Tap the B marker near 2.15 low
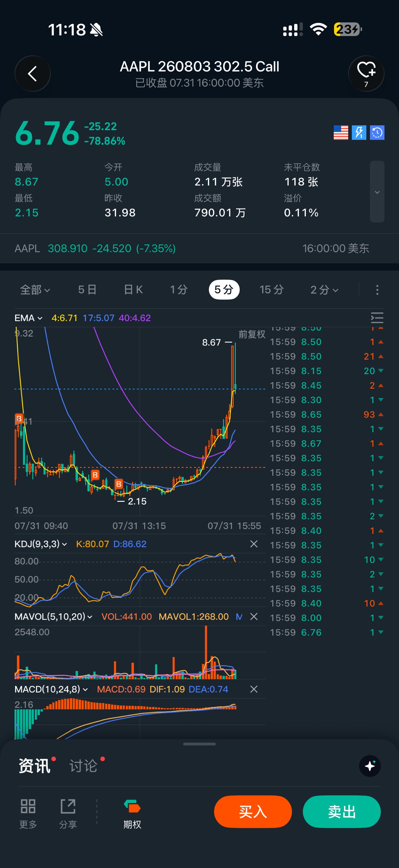Viewport: 399px width, 868px height. pyautogui.click(x=118, y=484)
